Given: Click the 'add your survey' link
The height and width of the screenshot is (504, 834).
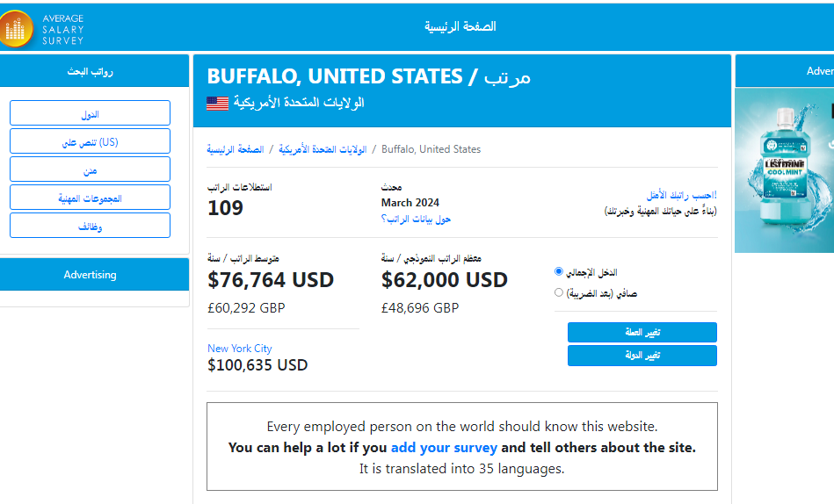Looking at the screenshot, I should [x=444, y=447].
